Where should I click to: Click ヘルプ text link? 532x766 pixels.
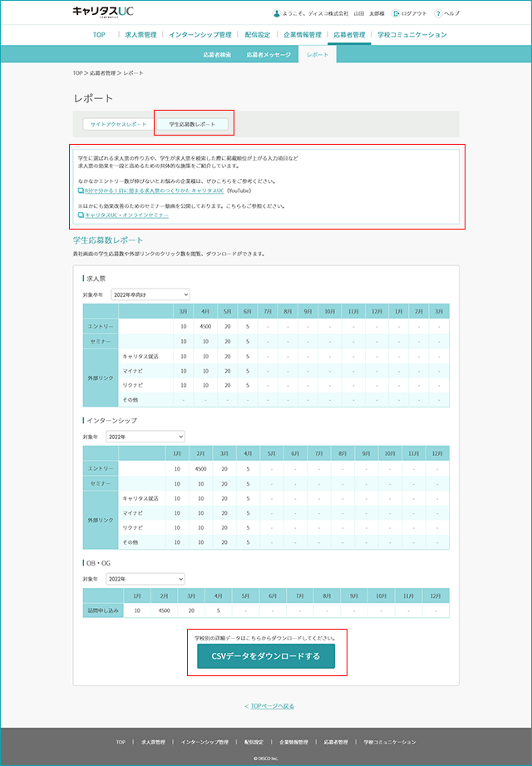pyautogui.click(x=451, y=13)
